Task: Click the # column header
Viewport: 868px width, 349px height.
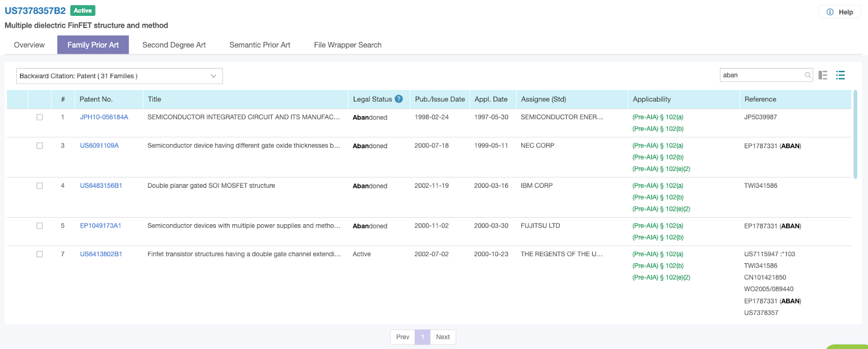Action: (63, 99)
